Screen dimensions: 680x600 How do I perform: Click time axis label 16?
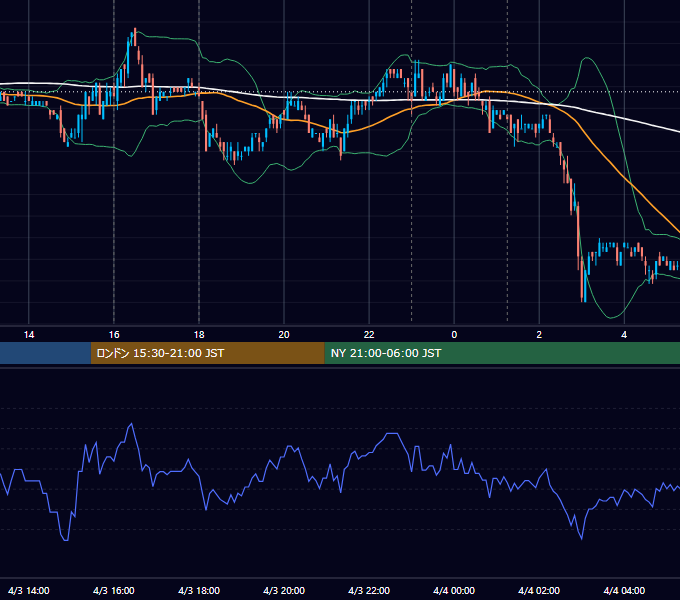(114, 335)
